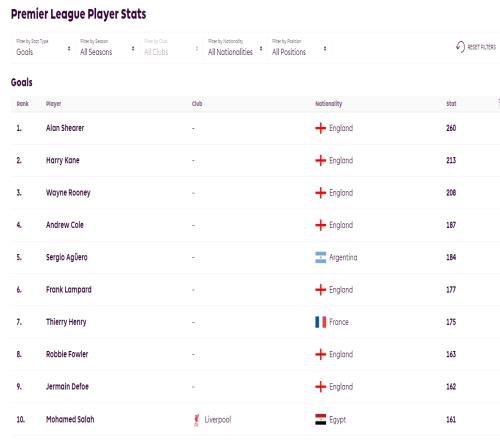500x440 pixels.
Task: Click the Stat column header
Action: (451, 104)
